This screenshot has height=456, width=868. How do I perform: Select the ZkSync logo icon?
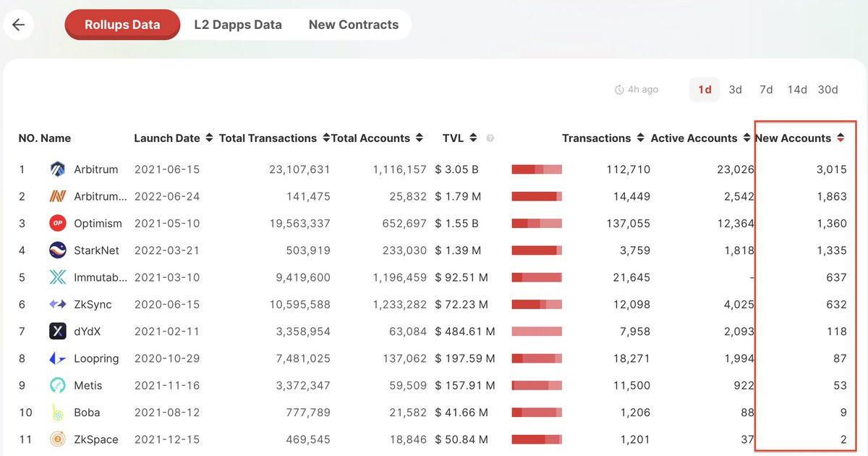58,305
